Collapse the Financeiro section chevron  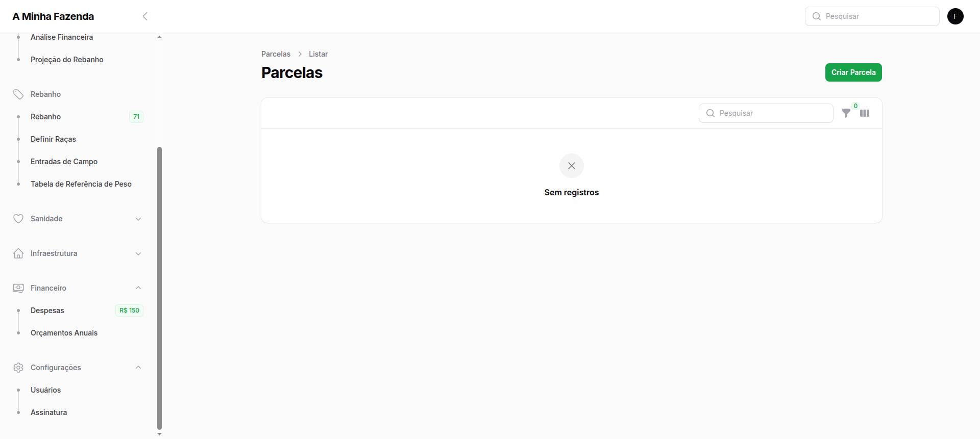click(x=138, y=288)
